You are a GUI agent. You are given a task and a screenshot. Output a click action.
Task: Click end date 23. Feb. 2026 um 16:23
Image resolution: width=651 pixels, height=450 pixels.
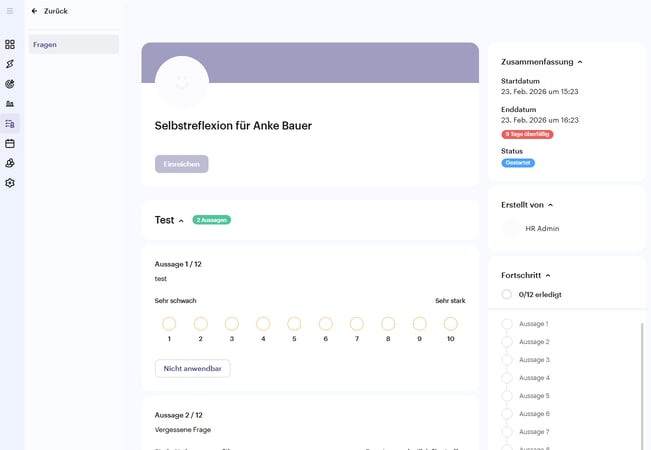540,120
